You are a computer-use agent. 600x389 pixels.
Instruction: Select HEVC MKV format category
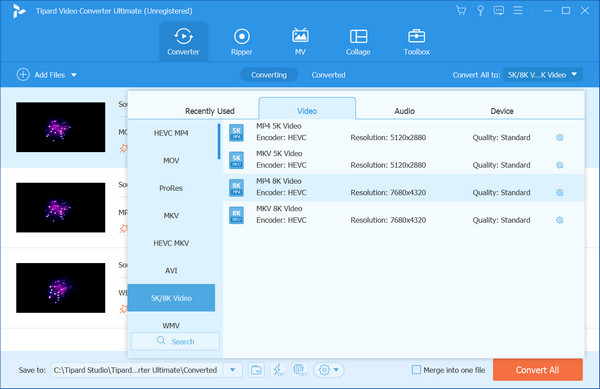click(x=171, y=243)
